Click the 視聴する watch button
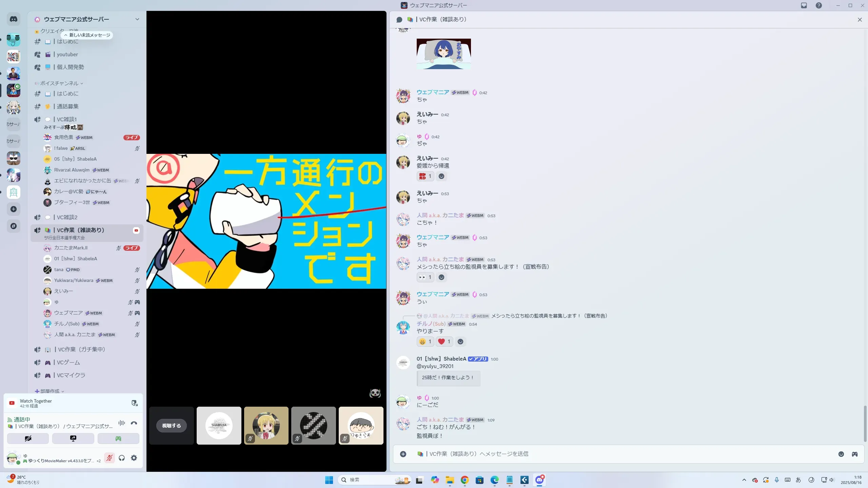This screenshot has width=868, height=488. point(172,426)
